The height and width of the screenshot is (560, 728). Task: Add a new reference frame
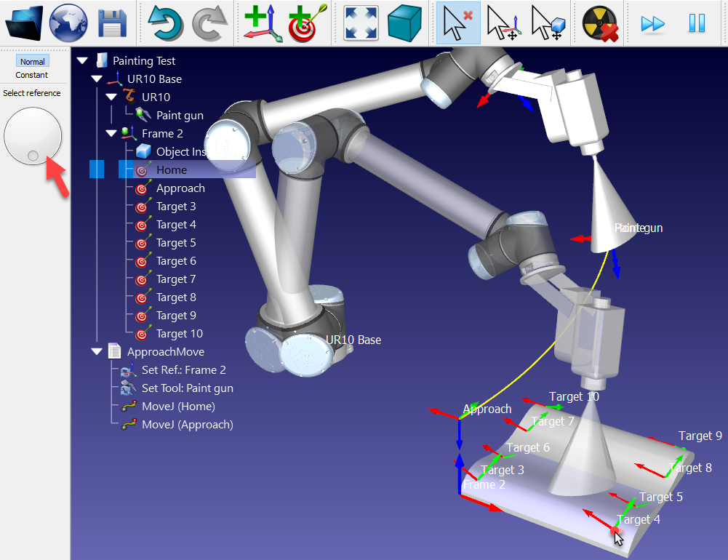click(x=262, y=23)
